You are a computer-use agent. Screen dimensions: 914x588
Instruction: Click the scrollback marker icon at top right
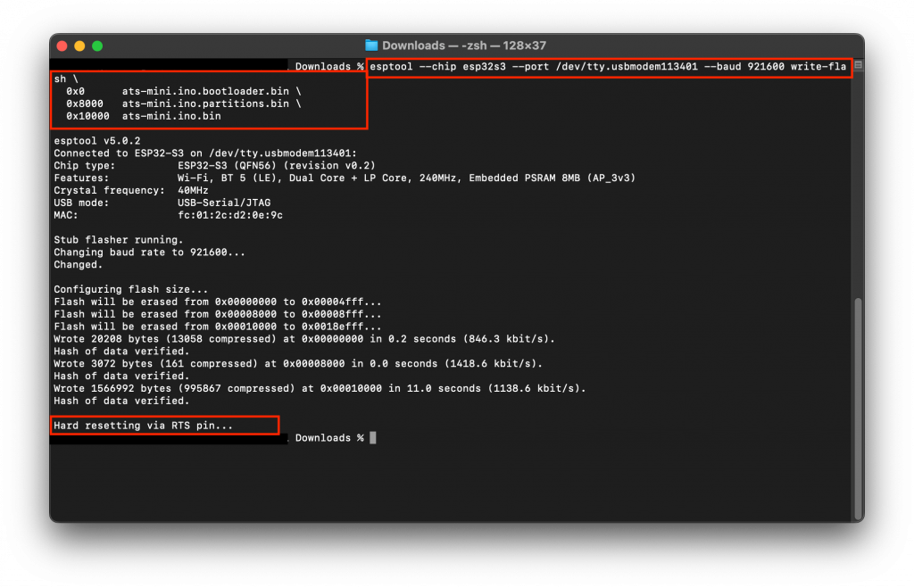857,66
